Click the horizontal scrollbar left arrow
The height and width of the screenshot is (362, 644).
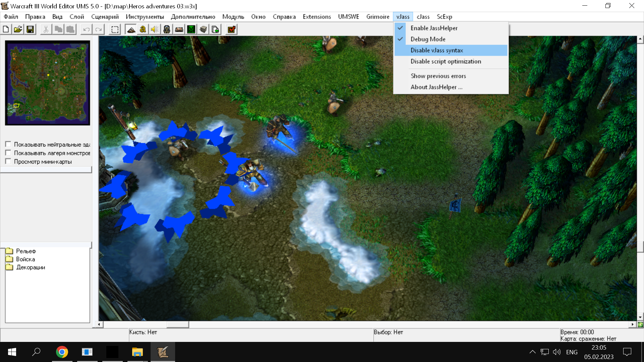(x=99, y=324)
